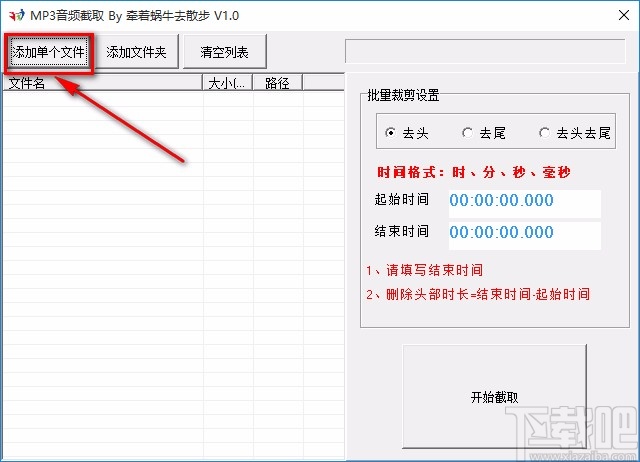
Task: Click the 路径 column header
Action: pos(278,83)
